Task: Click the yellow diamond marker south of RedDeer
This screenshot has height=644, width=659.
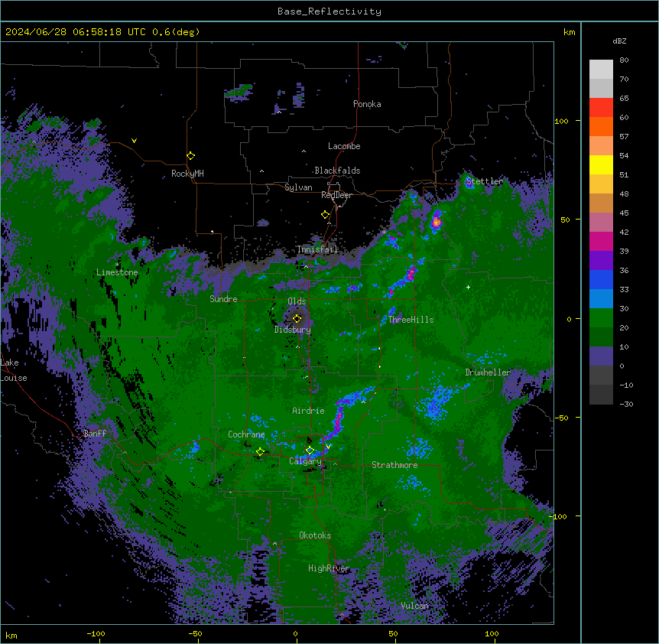Action: [325, 215]
